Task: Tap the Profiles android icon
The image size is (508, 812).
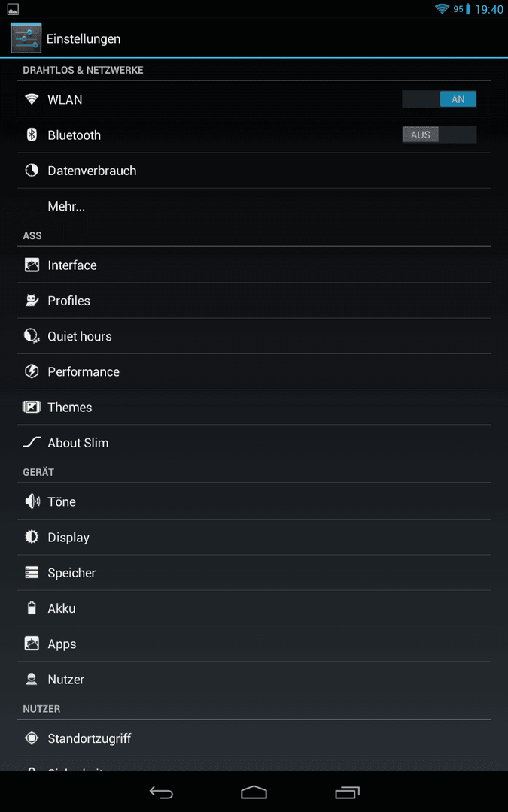Action: coord(32,300)
